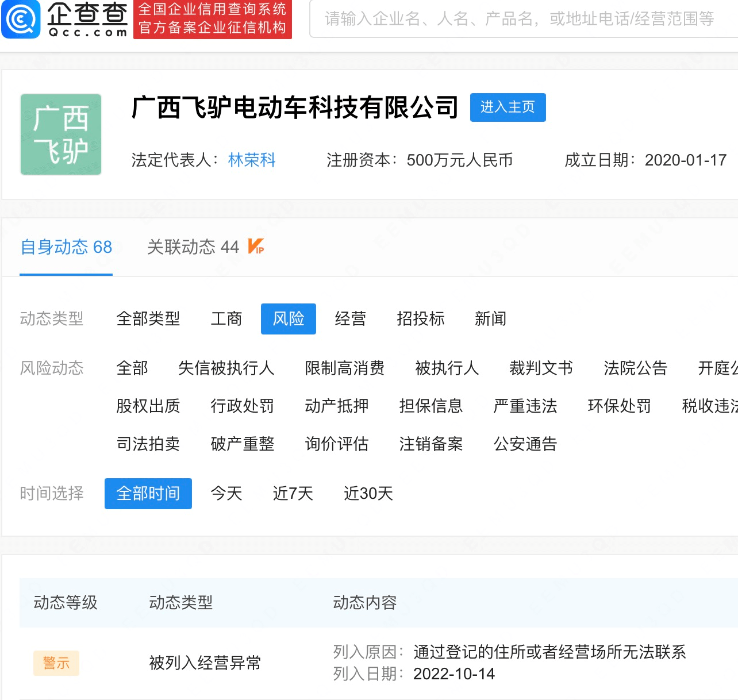
Task: Select the 近7天 time filter
Action: point(293,494)
